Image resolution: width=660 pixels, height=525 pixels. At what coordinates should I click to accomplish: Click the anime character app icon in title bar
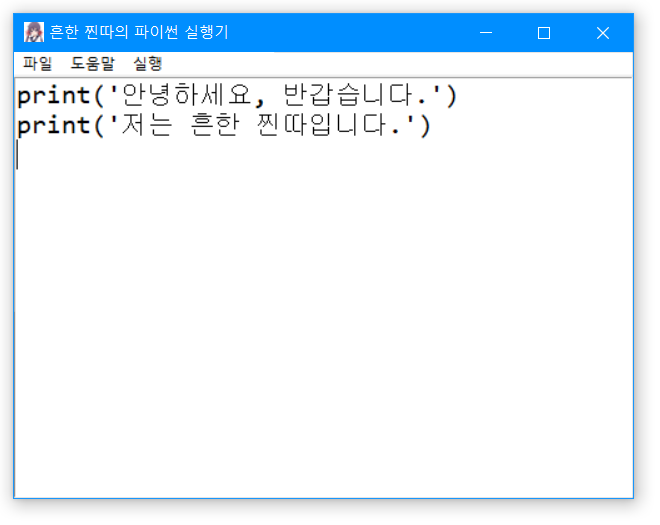tap(34, 32)
